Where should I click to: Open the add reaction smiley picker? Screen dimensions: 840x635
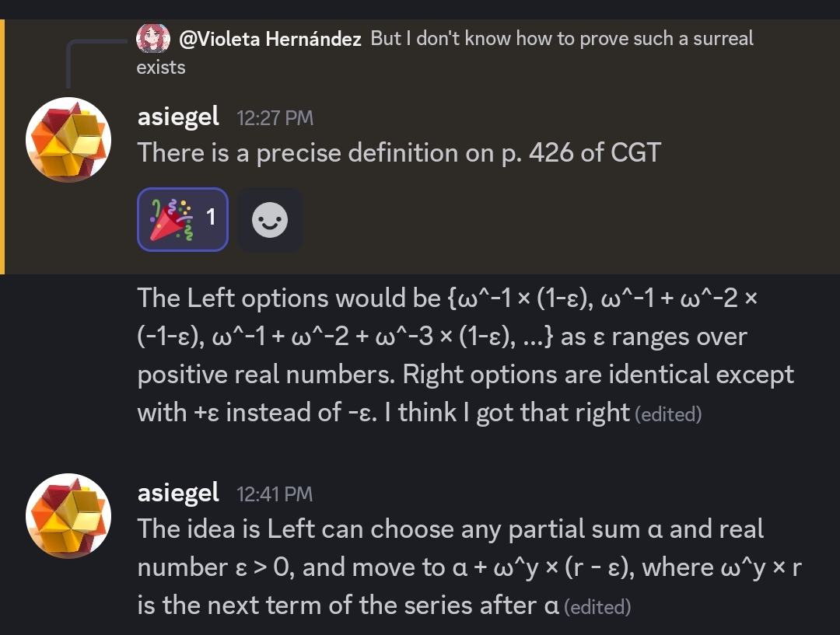tap(270, 220)
